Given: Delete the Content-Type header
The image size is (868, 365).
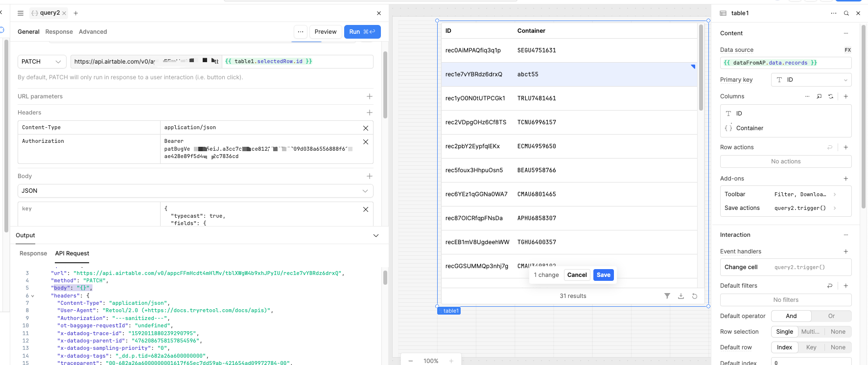Looking at the screenshot, I should (x=366, y=128).
